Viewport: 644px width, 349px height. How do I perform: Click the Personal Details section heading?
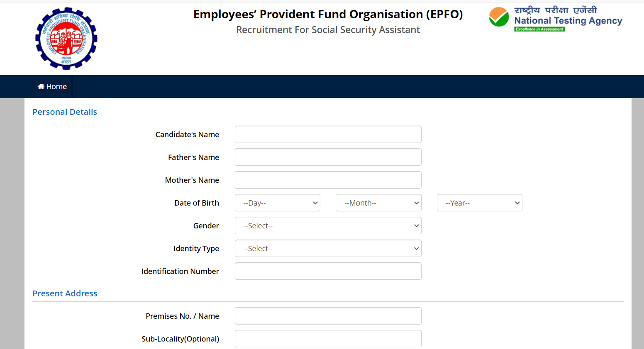pyautogui.click(x=65, y=112)
